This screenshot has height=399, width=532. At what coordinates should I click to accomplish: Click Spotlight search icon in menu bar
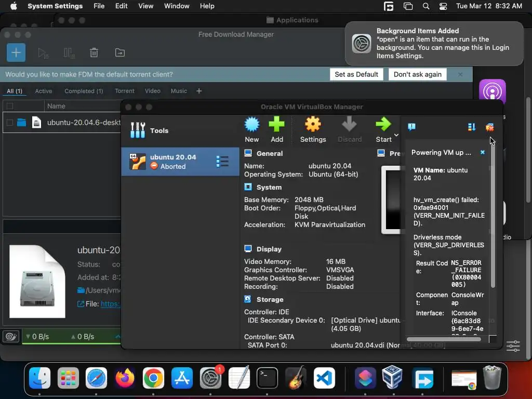point(426,6)
